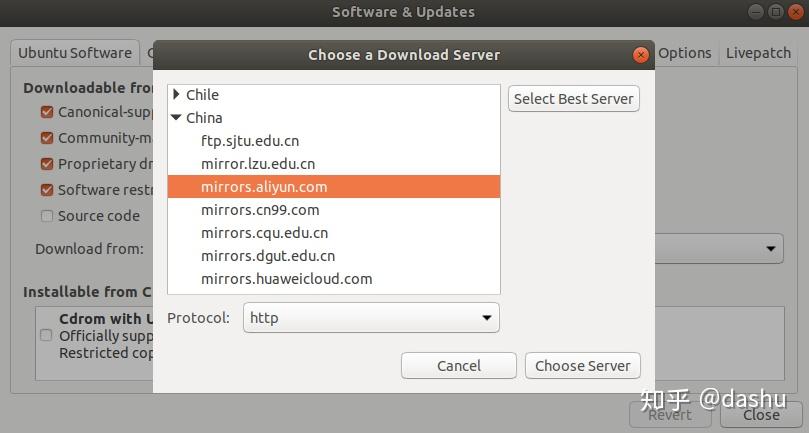Toggle the Software restricted checkbox
Viewport: 809px width, 433px height.
47,190
